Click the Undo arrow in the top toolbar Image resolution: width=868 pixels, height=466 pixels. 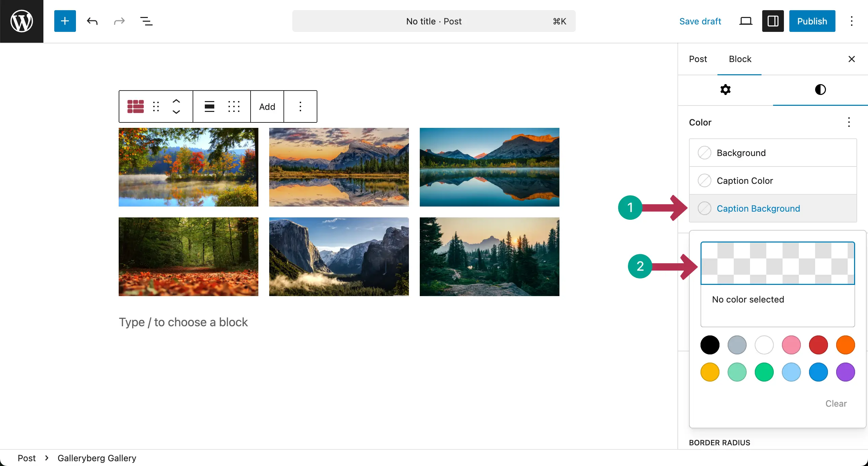pos(92,21)
